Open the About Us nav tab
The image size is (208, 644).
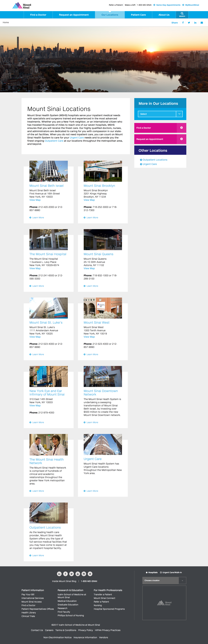coord(164,15)
